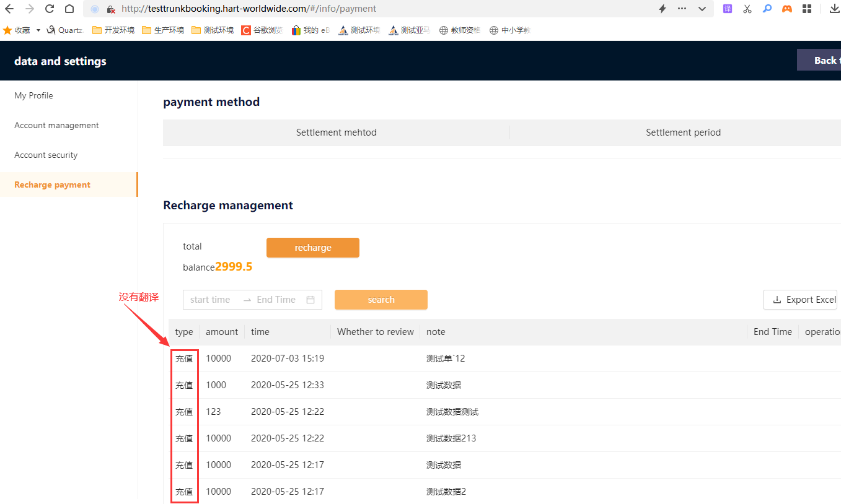
Task: Go to My Profile in sidebar
Action: (x=33, y=95)
